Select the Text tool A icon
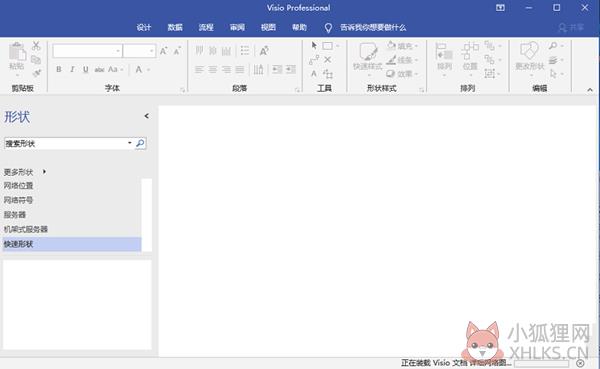Image resolution: width=600 pixels, height=369 pixels. pyautogui.click(x=314, y=73)
